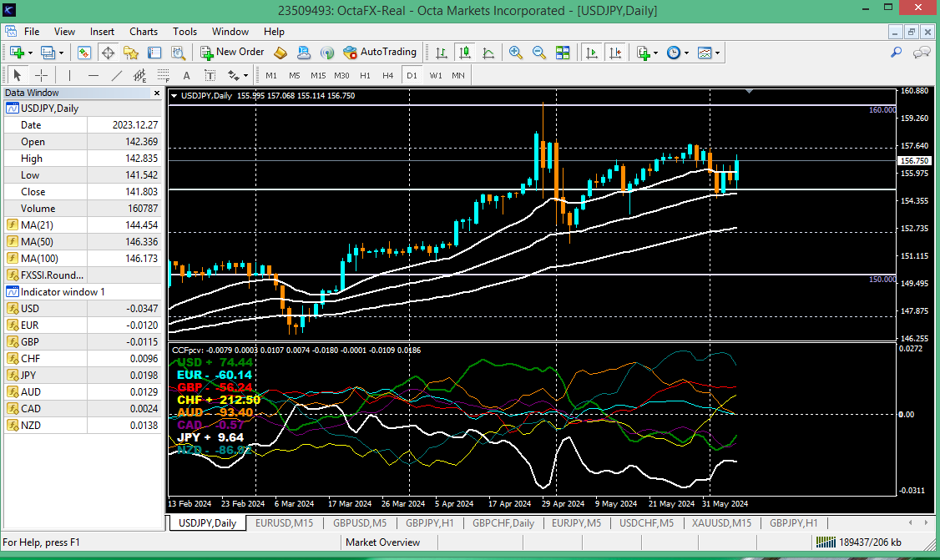Image resolution: width=940 pixels, height=560 pixels.
Task: Enable the candlestick chart type
Action: (465, 53)
